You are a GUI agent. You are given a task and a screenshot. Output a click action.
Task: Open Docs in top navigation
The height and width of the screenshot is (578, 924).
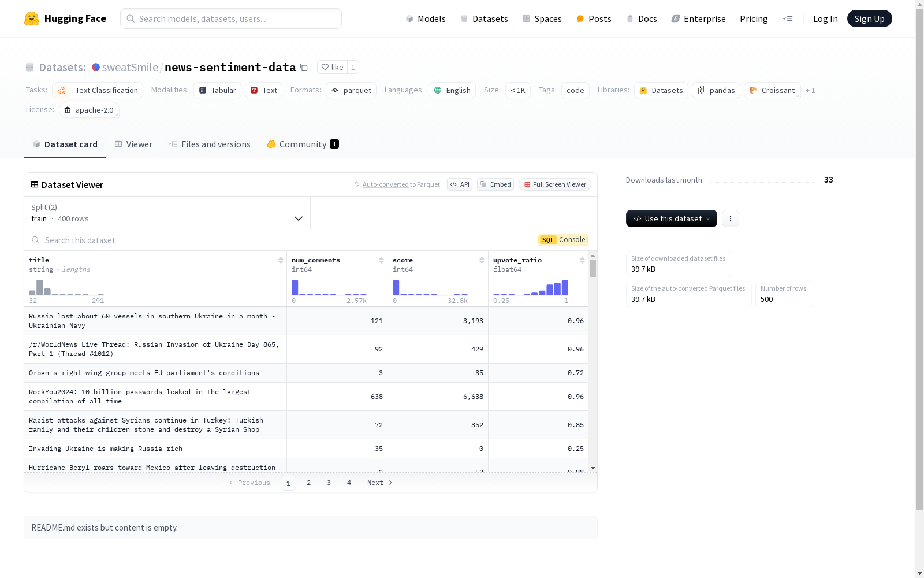[642, 18]
